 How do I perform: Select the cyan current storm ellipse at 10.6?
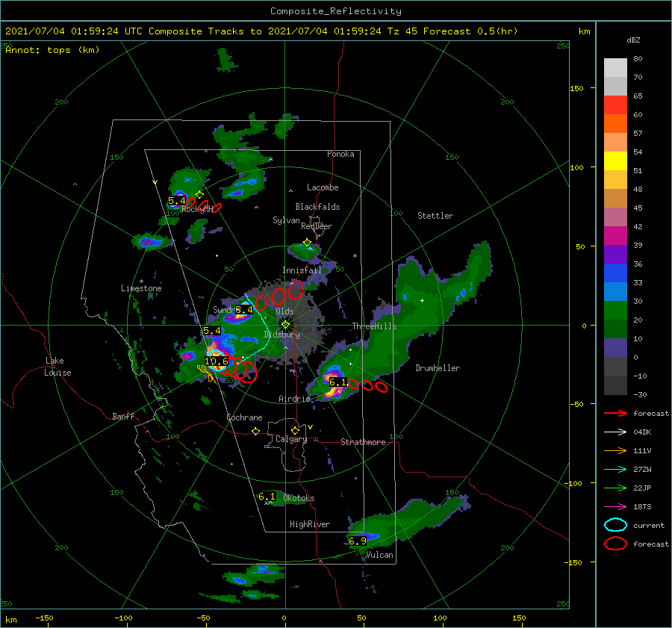[x=217, y=360]
